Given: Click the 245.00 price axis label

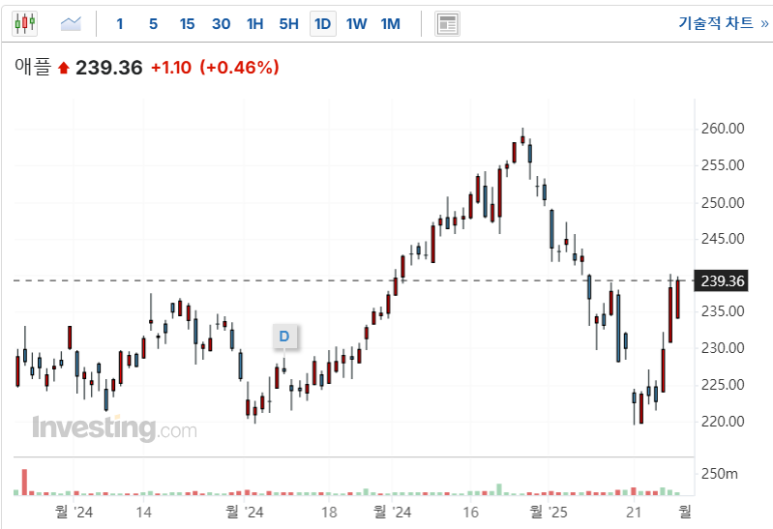Looking at the screenshot, I should [722, 239].
